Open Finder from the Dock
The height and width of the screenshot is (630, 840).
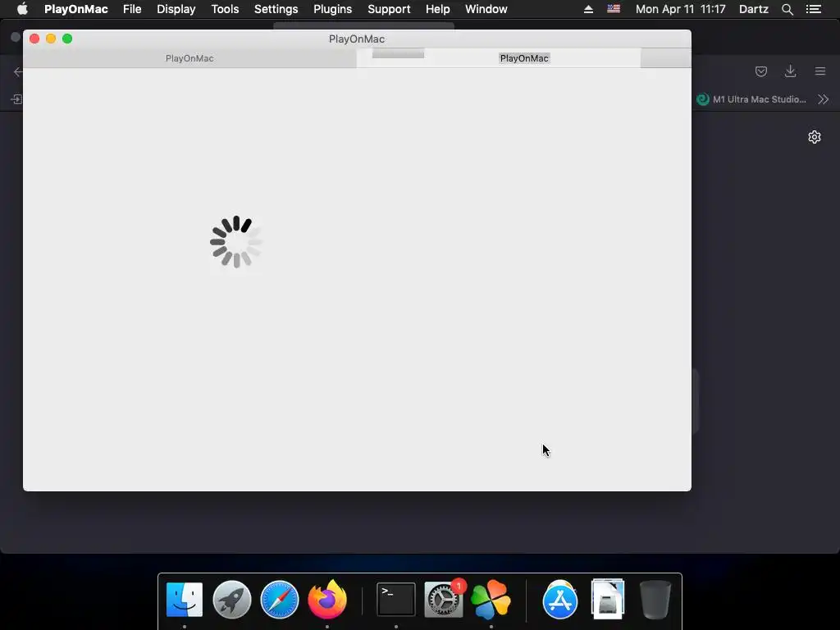(x=185, y=600)
